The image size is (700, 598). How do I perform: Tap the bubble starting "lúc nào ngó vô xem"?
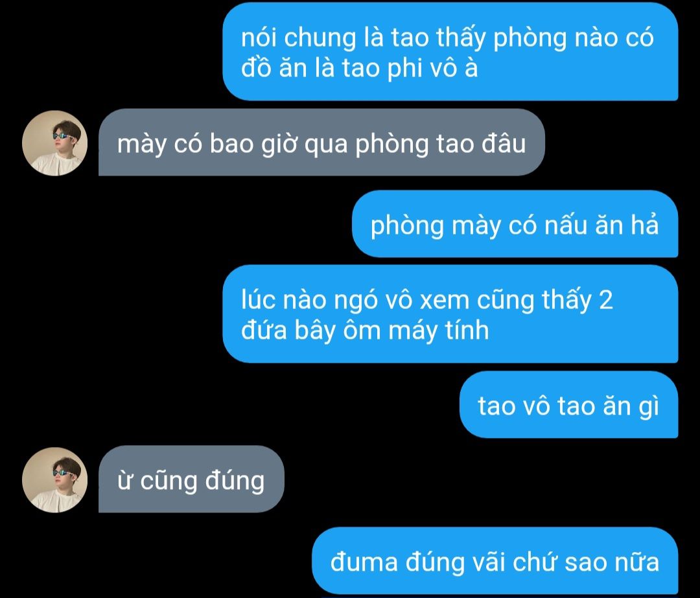click(x=450, y=314)
